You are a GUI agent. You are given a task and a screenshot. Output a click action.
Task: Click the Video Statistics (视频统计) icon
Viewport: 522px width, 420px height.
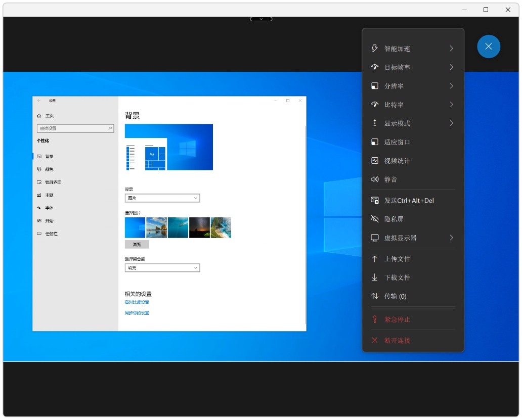(374, 161)
